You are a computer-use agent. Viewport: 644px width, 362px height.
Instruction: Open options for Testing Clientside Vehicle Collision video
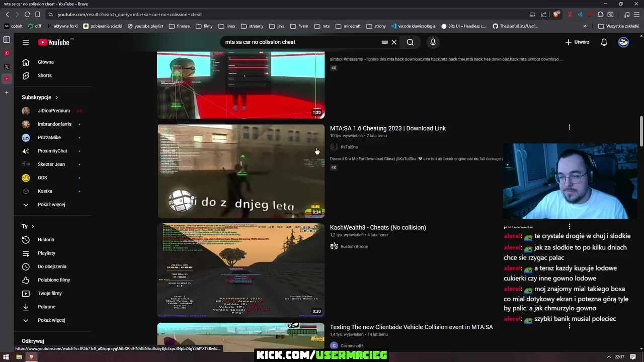[569, 326]
